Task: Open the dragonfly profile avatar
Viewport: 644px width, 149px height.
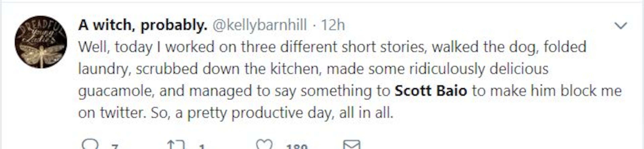Action: pyautogui.click(x=41, y=42)
